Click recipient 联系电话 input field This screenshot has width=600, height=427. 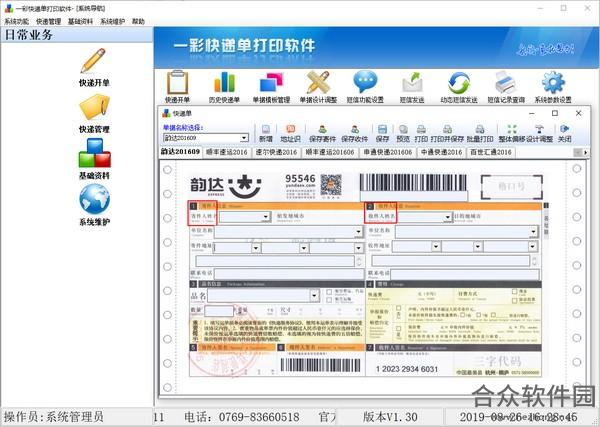(465, 274)
